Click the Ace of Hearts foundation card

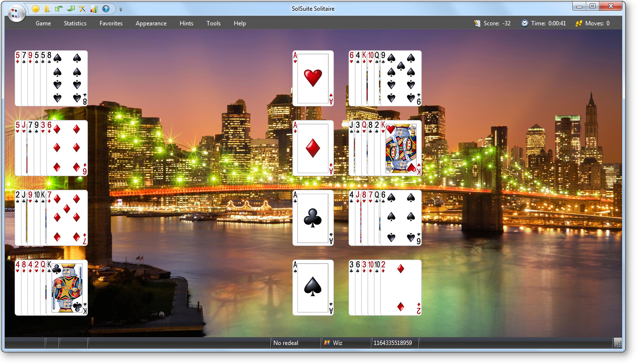click(313, 78)
